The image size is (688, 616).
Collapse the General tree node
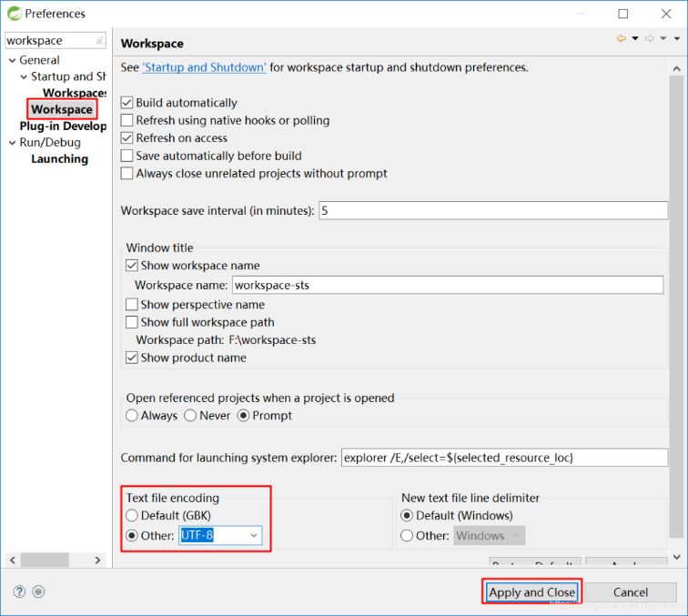click(x=13, y=61)
